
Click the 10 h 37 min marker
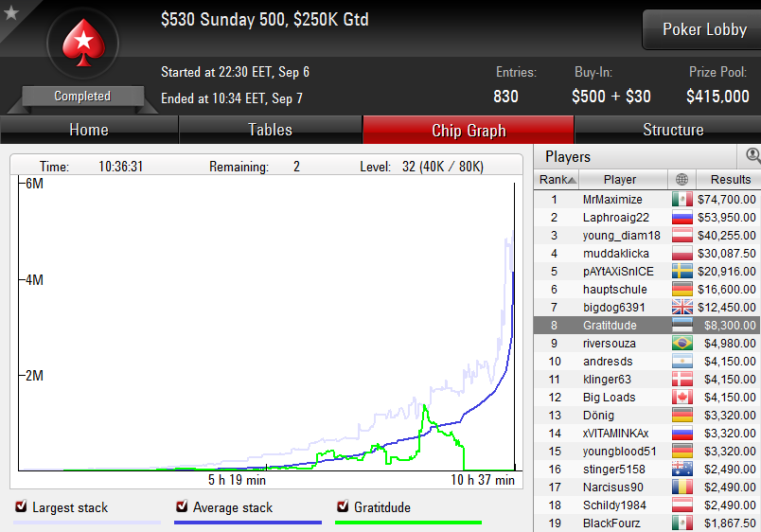[483, 480]
